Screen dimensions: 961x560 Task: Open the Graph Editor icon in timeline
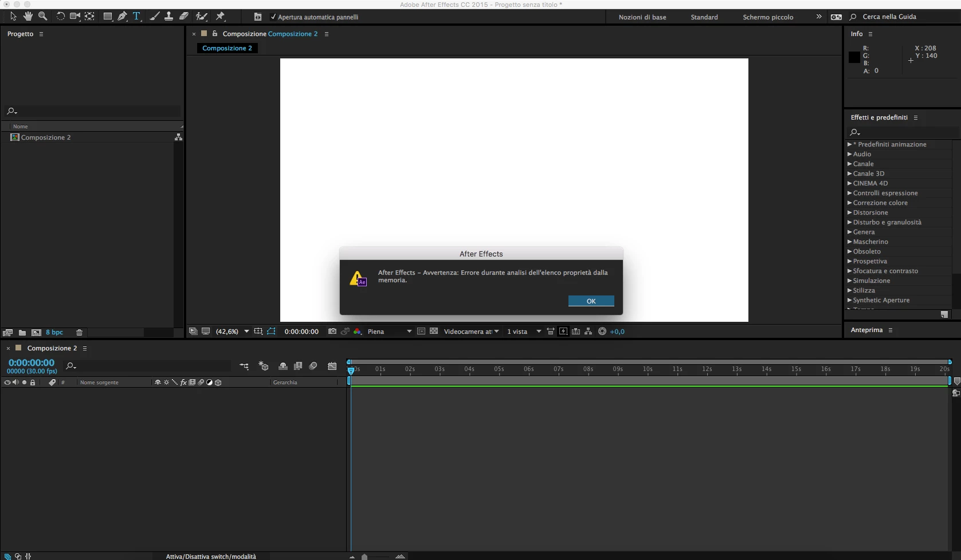(332, 366)
